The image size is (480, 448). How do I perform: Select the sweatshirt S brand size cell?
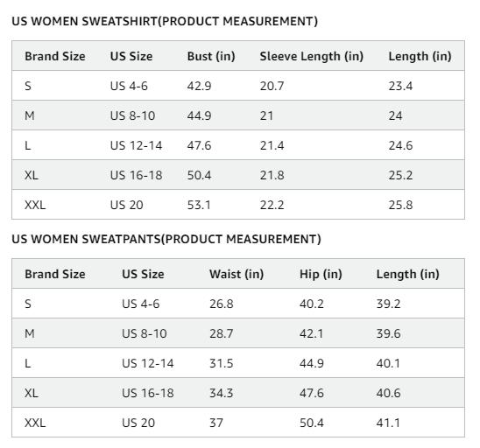click(x=28, y=86)
